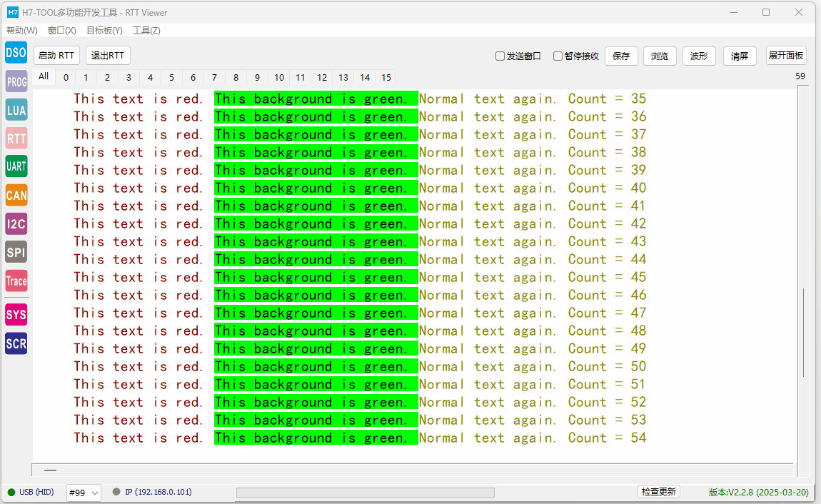Click the 展开面板 expand panel button

click(786, 56)
